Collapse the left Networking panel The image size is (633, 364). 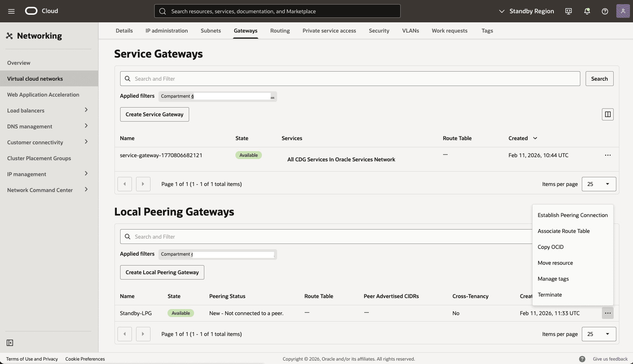coord(10,343)
